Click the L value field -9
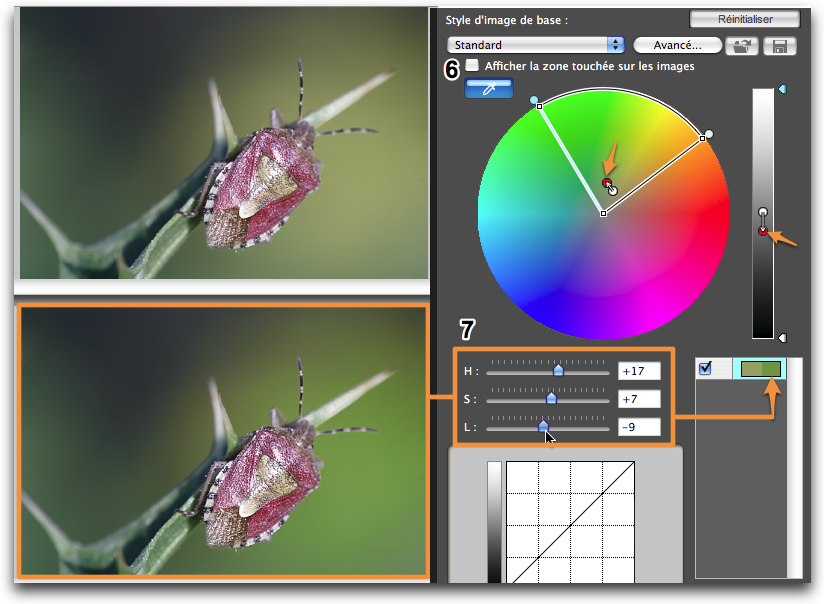Screen dimensions: 824x604 coord(639,427)
